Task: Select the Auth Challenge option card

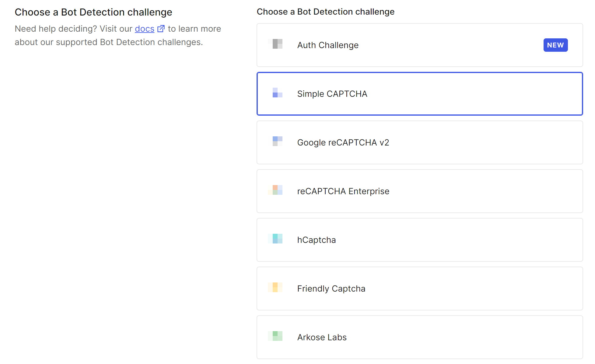Action: coord(441,45)
